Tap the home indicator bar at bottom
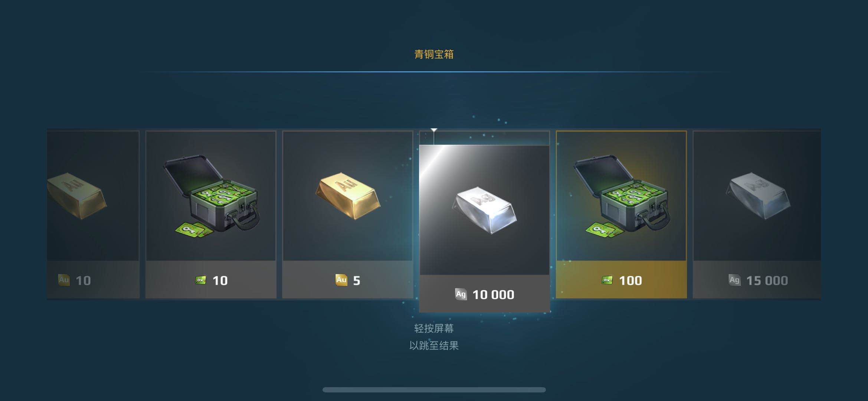This screenshot has height=401, width=868. [434, 389]
